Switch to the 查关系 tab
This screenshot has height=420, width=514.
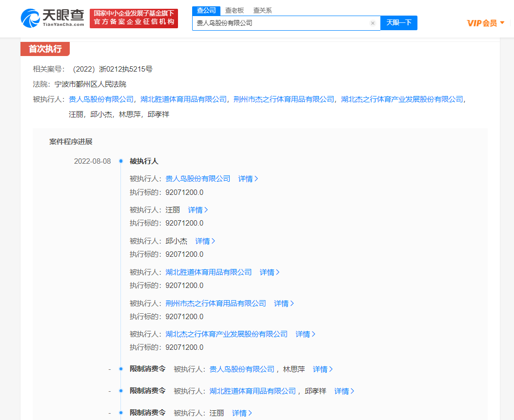tap(262, 11)
